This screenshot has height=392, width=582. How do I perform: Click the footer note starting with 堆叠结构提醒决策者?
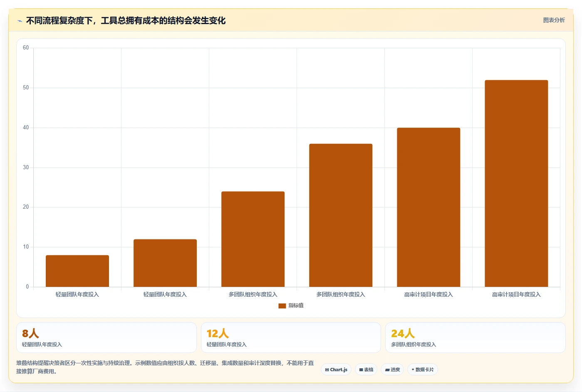click(165, 367)
